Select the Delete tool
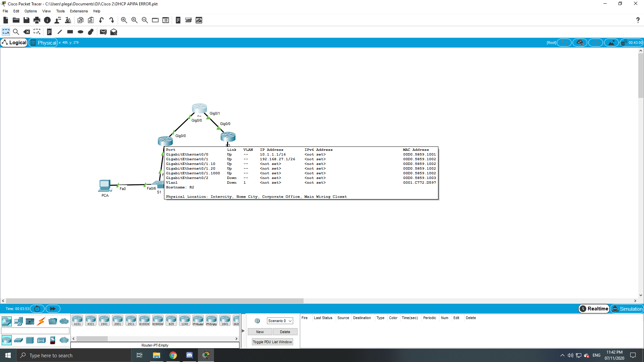The width and height of the screenshot is (644, 362). tap(27, 32)
